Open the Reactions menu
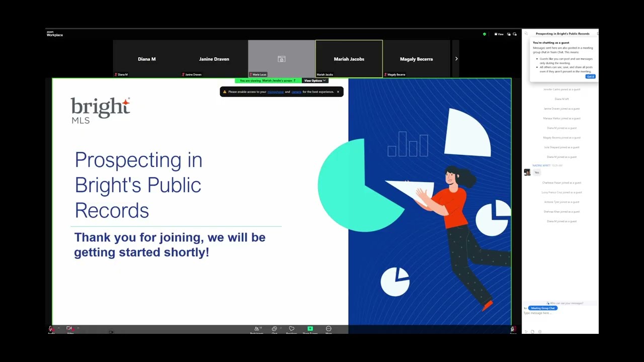 click(x=291, y=329)
